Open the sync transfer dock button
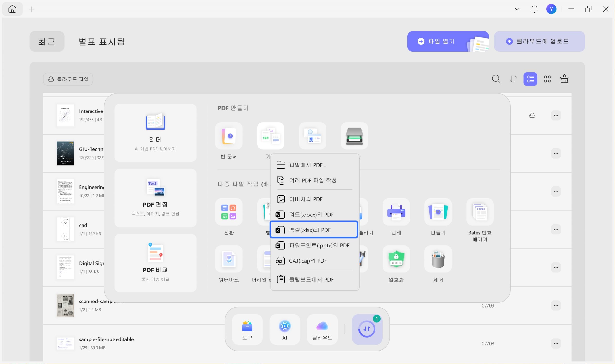615x364 pixels. (367, 329)
